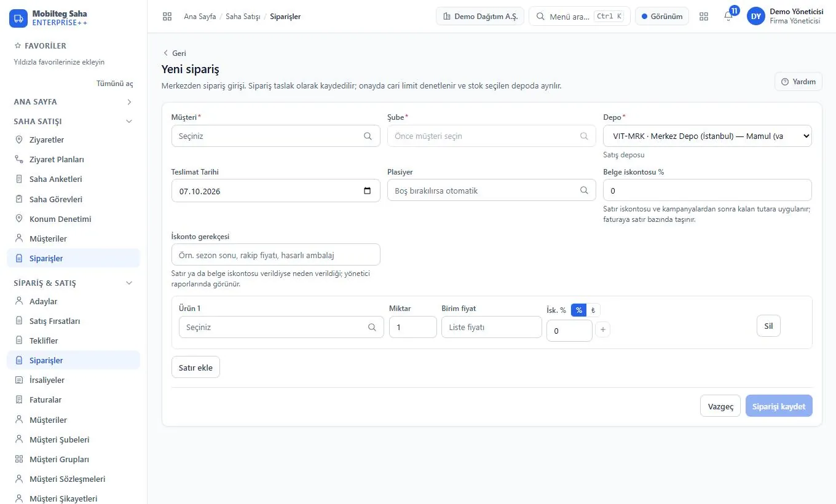
Task: Open İrsaliyeler in the sidebar
Action: (x=73, y=380)
